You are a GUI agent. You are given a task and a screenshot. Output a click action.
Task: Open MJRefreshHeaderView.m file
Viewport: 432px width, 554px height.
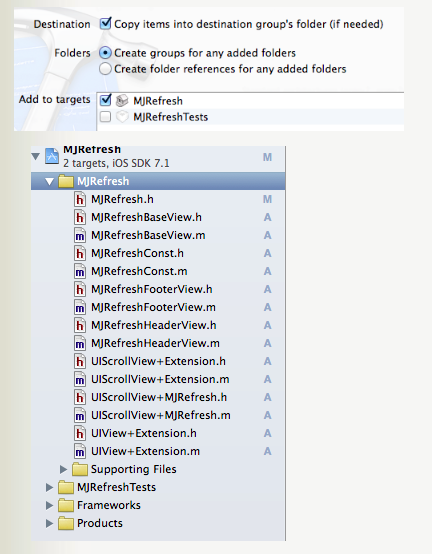(x=155, y=343)
